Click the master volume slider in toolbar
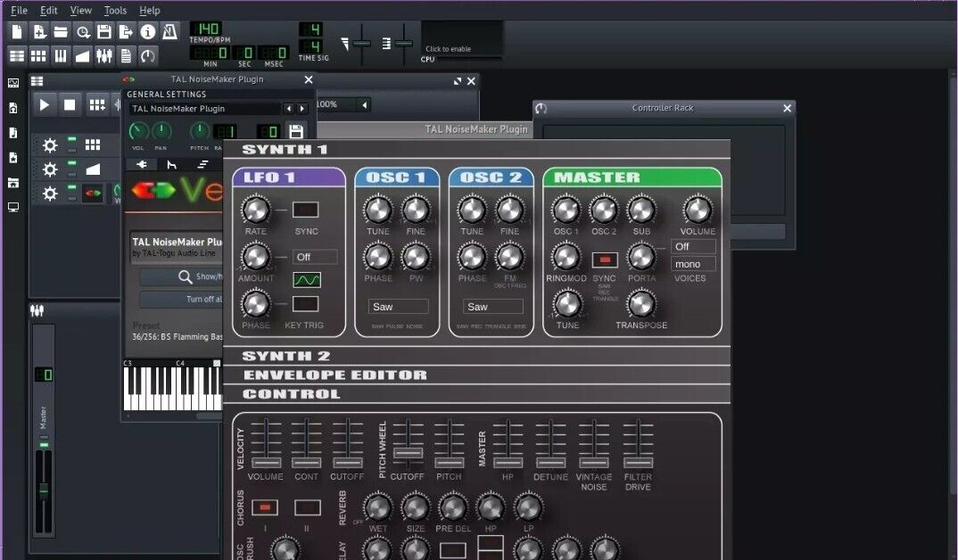Screen dimensions: 958x560 coord(361,44)
